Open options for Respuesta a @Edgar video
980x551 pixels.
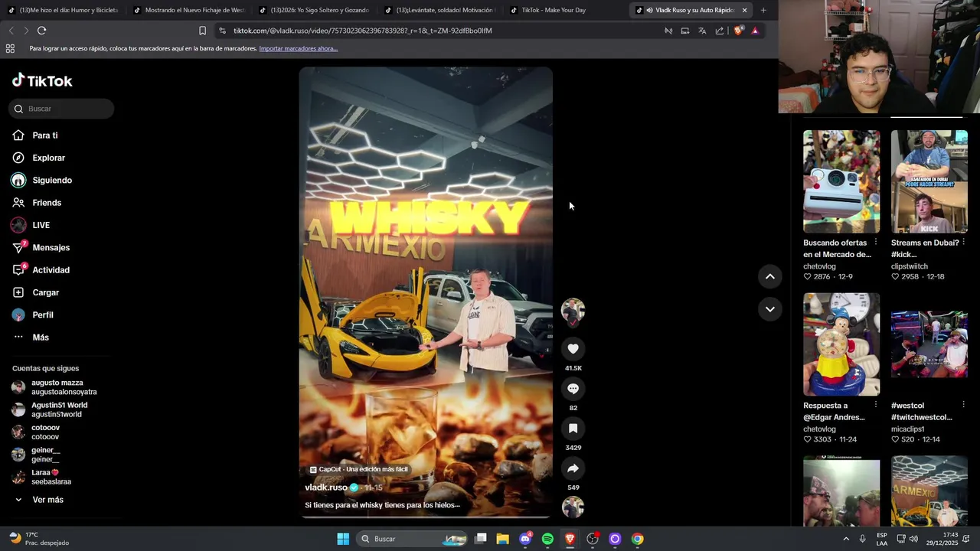coord(876,406)
